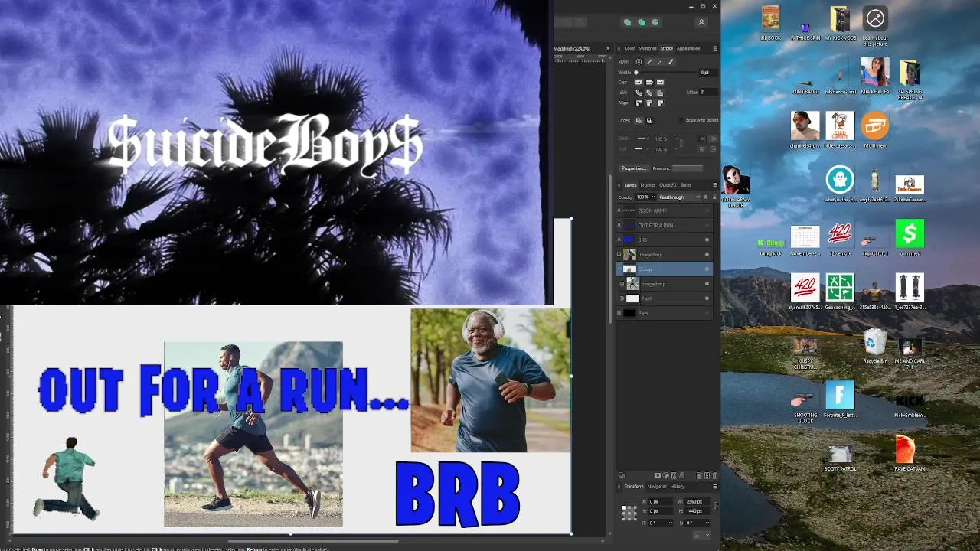Screen dimensions: 980x551
Task: Collapse the Group layer
Action: 619,269
